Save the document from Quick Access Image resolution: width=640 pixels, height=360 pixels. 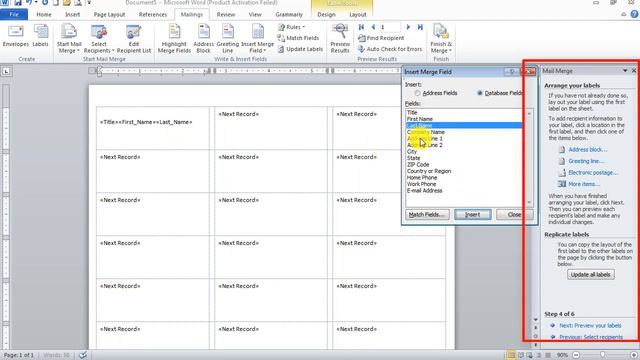[x=18, y=2]
